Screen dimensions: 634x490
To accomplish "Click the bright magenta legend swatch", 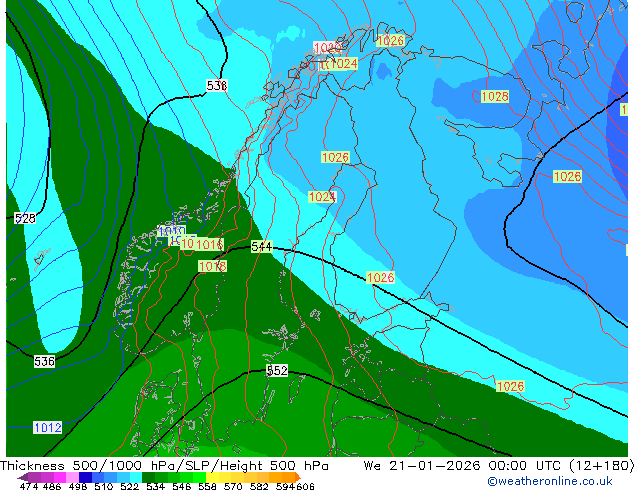I will point(60,477).
